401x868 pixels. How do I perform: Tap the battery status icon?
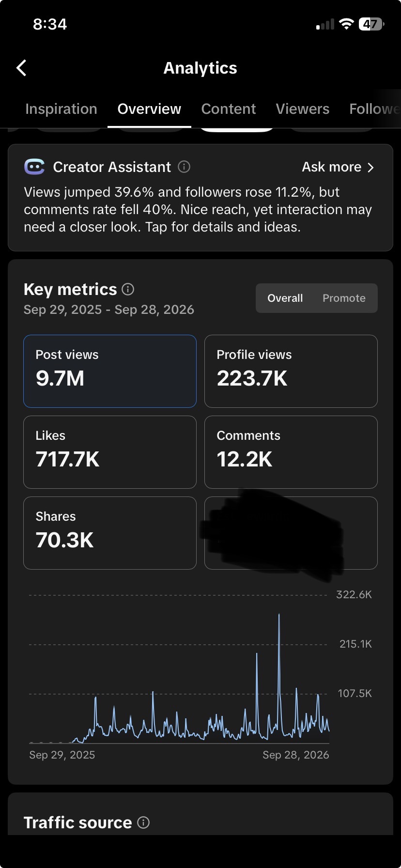click(371, 24)
